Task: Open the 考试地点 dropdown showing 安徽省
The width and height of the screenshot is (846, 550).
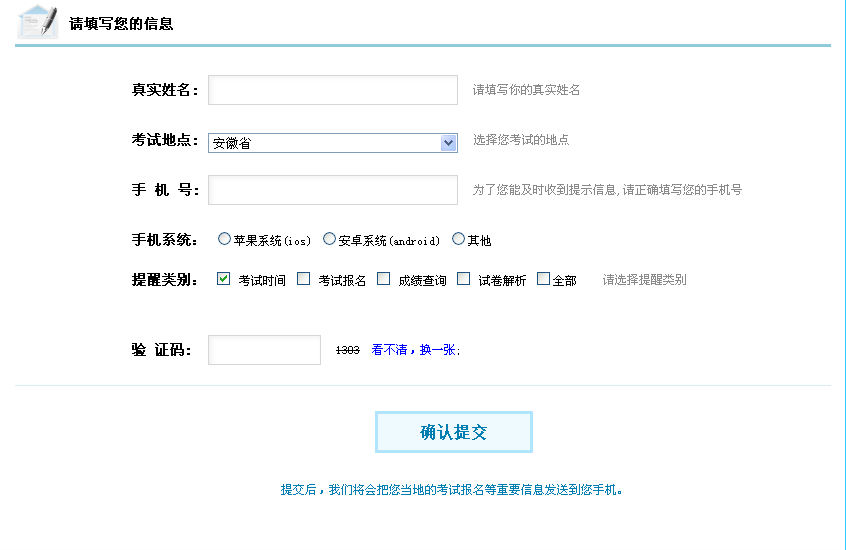Action: pos(332,143)
